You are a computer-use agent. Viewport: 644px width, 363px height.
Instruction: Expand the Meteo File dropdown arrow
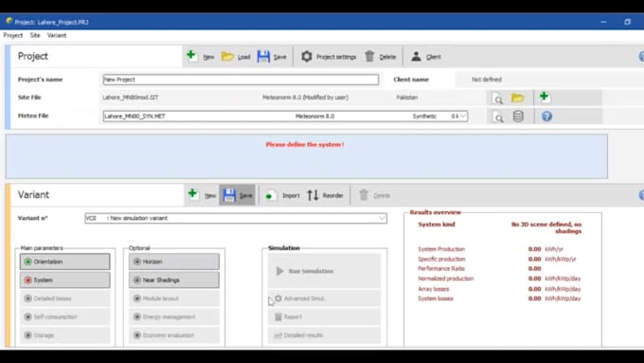[463, 117]
